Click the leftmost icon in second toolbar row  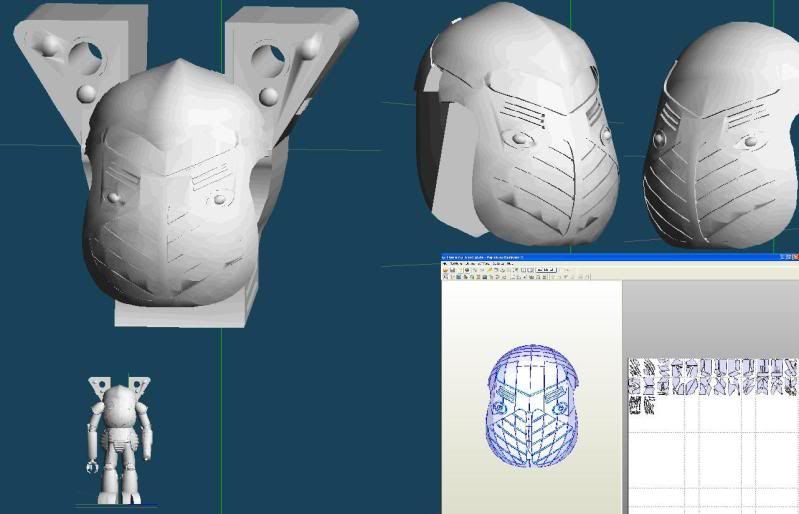pyautogui.click(x=445, y=277)
